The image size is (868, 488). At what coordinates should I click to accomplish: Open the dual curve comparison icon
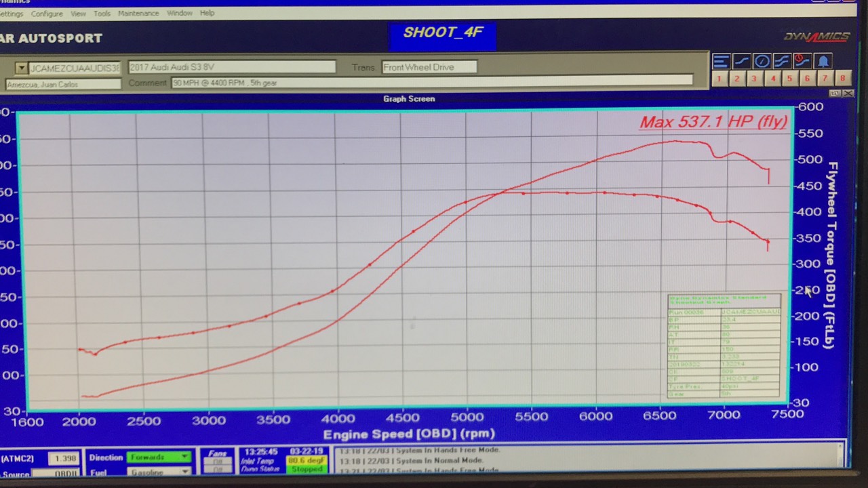click(782, 62)
